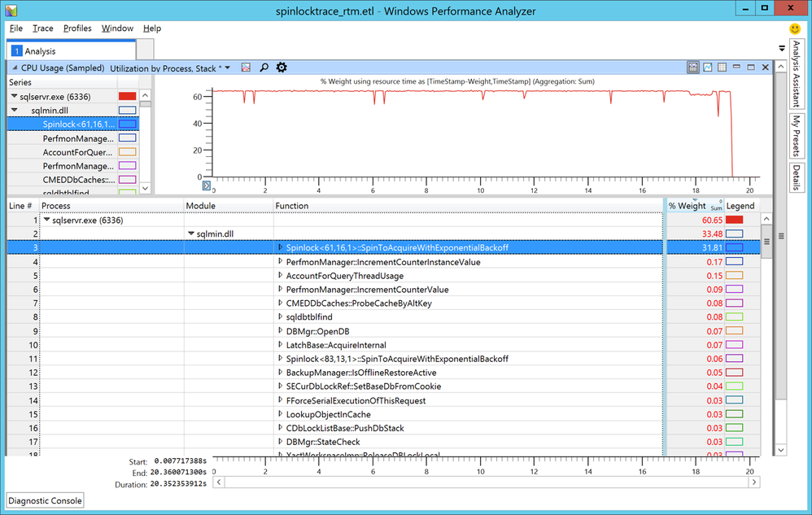
Task: Collapse sqlservr.exe (6336) in Series list
Action: click(x=14, y=96)
